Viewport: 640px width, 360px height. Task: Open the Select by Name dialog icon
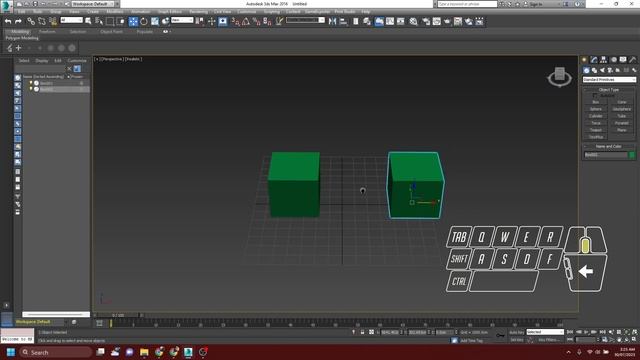click(99, 21)
